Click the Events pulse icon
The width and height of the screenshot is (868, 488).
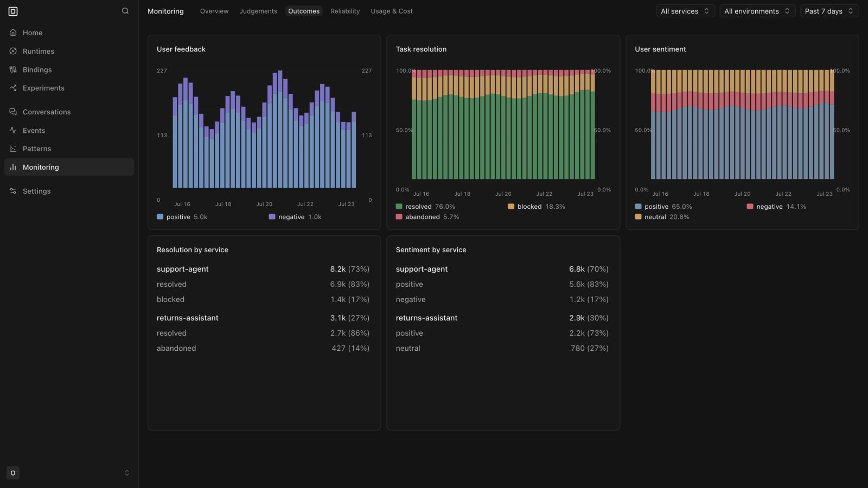click(13, 130)
